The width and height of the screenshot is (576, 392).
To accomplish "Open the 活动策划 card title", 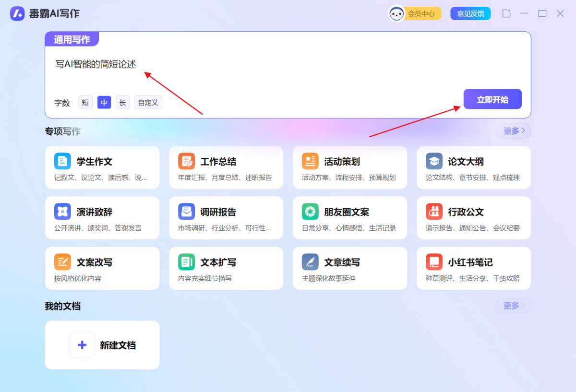I will (x=342, y=162).
